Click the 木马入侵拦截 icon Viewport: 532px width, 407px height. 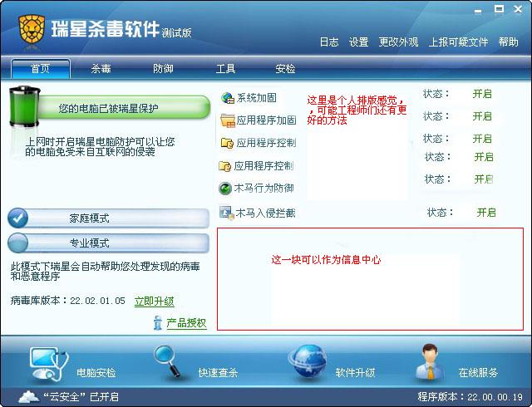click(227, 213)
